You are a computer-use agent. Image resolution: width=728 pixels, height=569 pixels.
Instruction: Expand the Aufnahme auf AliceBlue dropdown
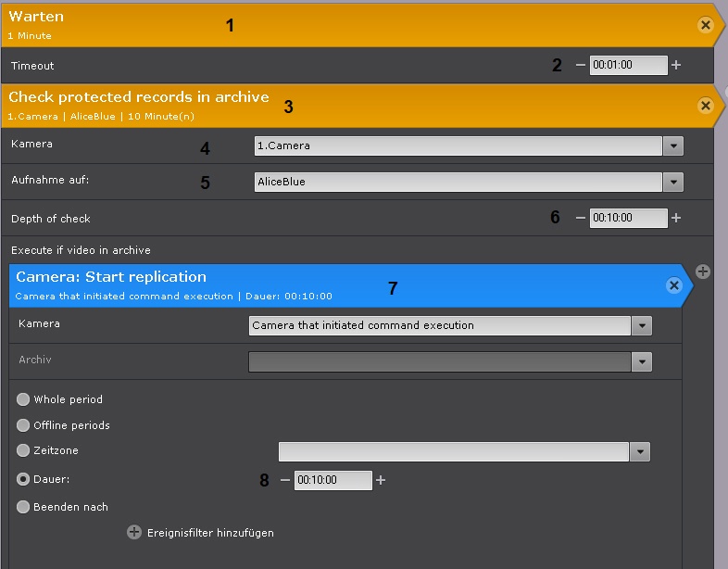[x=673, y=182]
